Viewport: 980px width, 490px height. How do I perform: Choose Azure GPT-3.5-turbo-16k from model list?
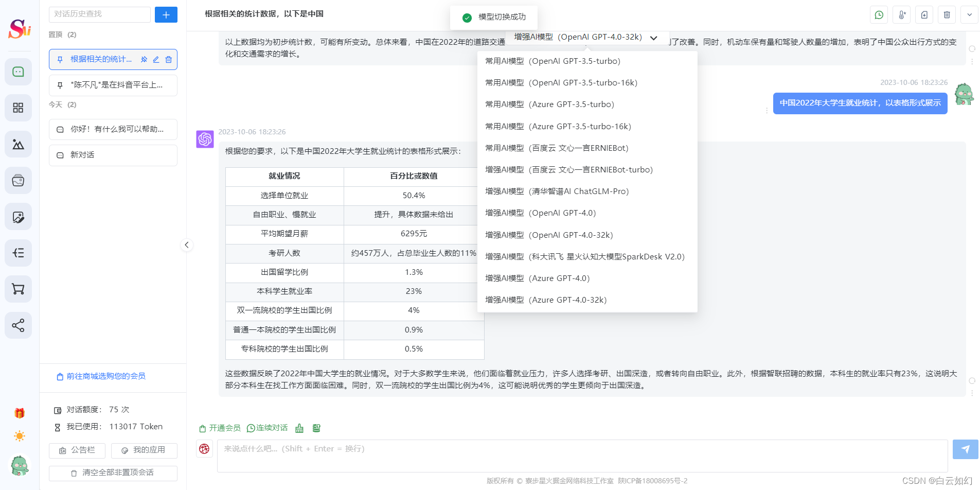pyautogui.click(x=587, y=127)
